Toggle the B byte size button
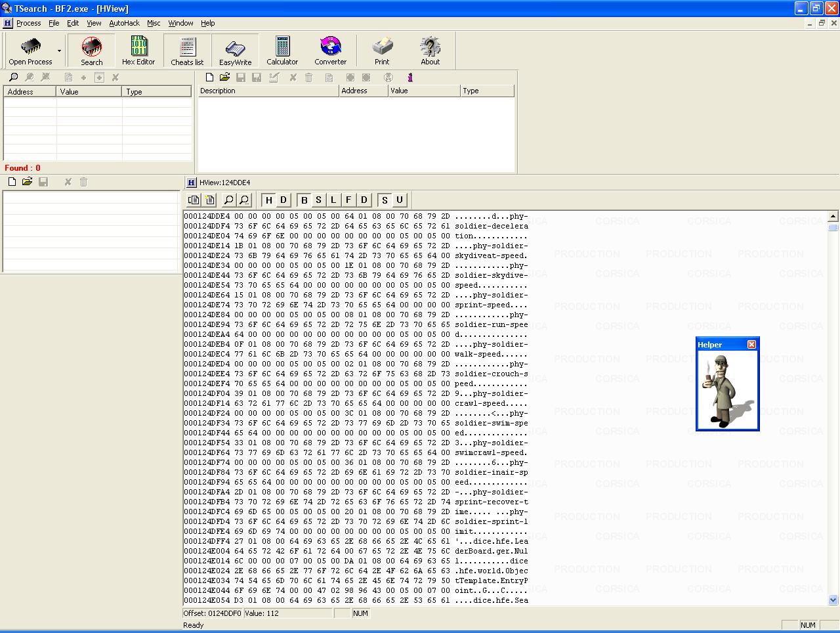The image size is (840, 633). pos(304,200)
